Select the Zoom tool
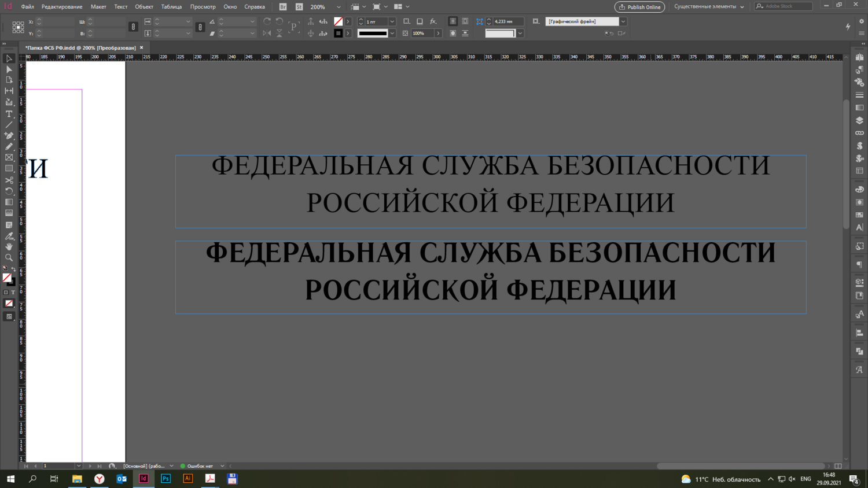Screen dimensions: 868x488 [x=9, y=258]
